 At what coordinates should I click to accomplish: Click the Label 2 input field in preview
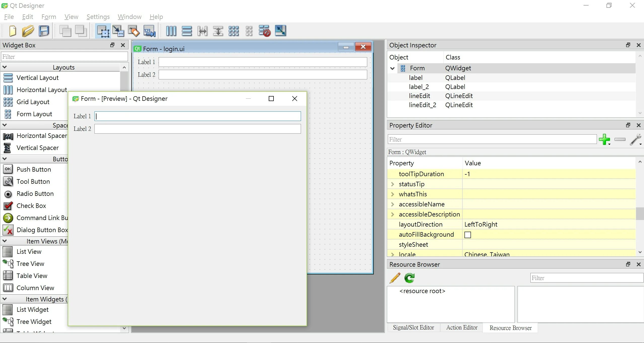tap(197, 129)
